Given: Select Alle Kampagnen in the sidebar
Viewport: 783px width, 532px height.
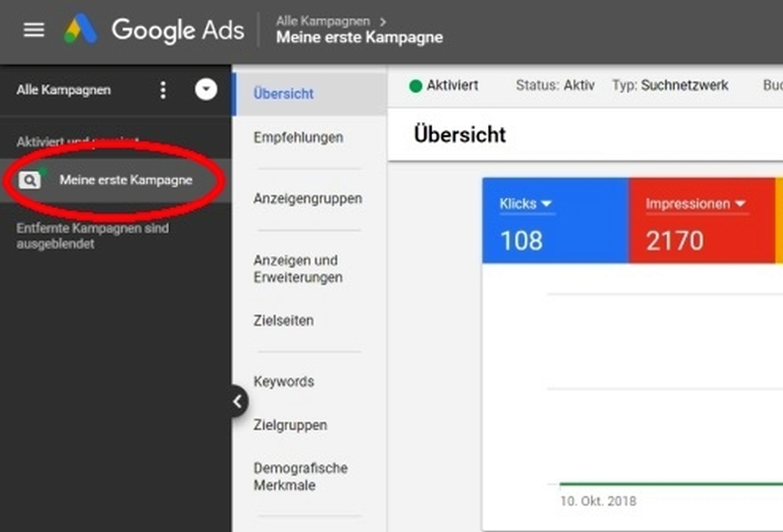Looking at the screenshot, I should pyautogui.click(x=63, y=90).
